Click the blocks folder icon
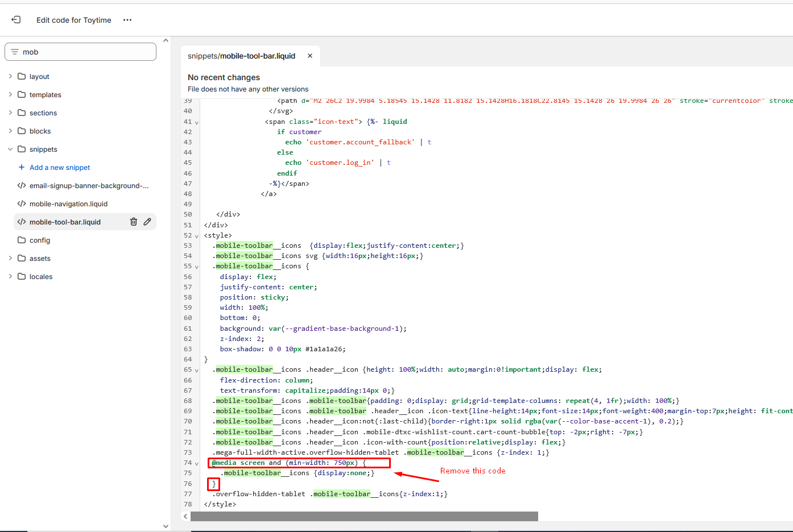 (22, 131)
